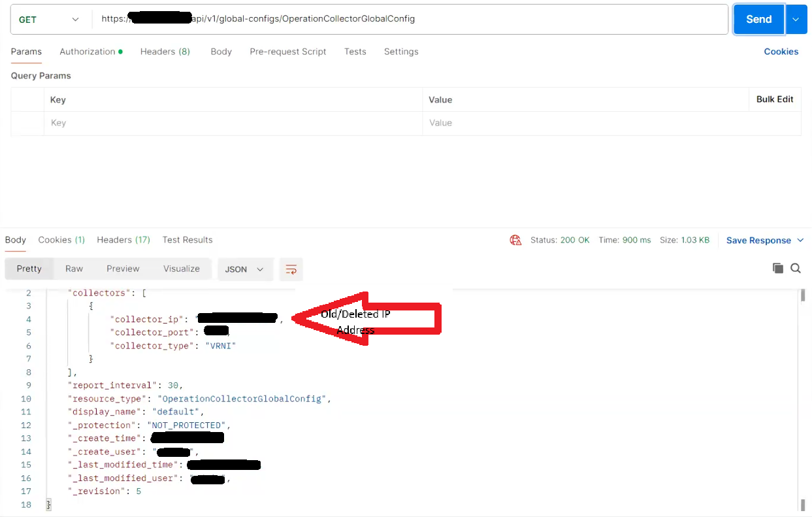The image size is (812, 517).
Task: Switch to the request Body tab
Action: [x=221, y=52]
